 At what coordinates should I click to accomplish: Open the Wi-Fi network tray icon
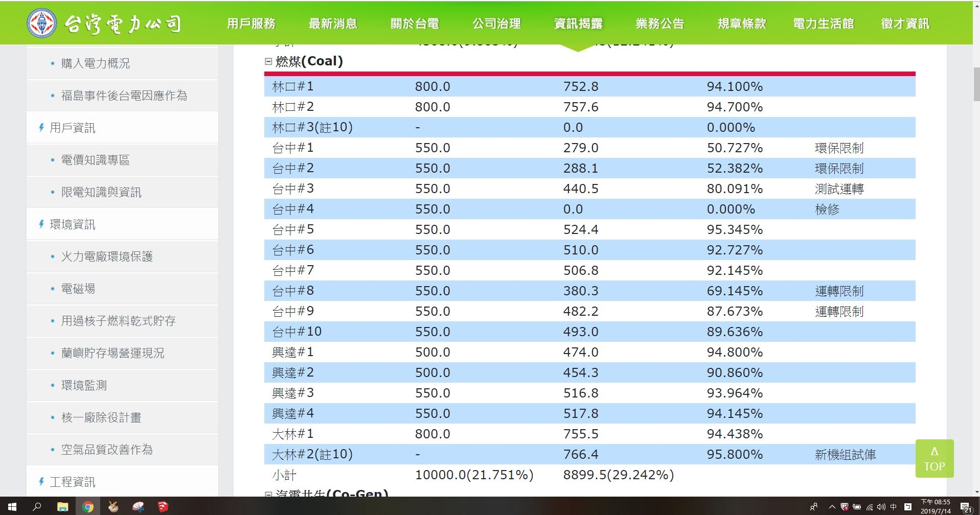coord(869,507)
